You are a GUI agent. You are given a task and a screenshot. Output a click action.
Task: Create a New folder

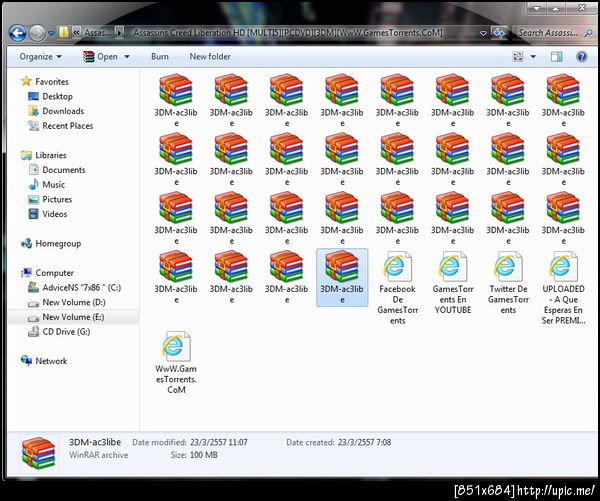[210, 57]
